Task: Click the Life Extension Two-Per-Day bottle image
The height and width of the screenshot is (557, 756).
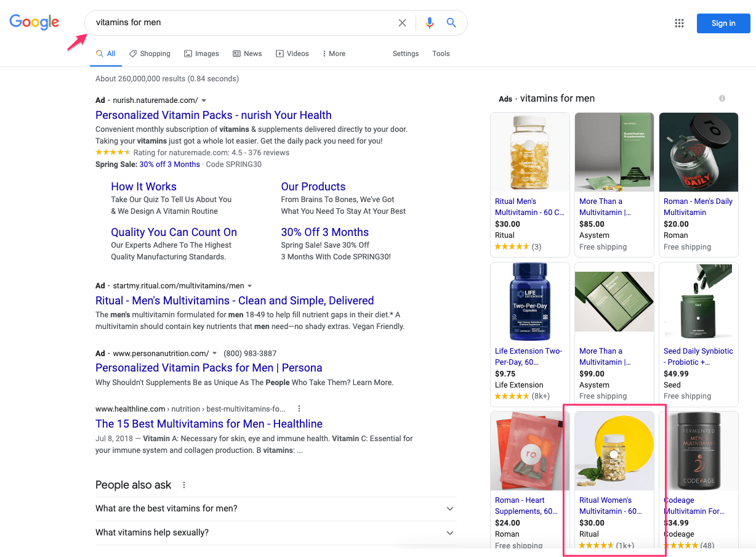Action: pos(530,302)
